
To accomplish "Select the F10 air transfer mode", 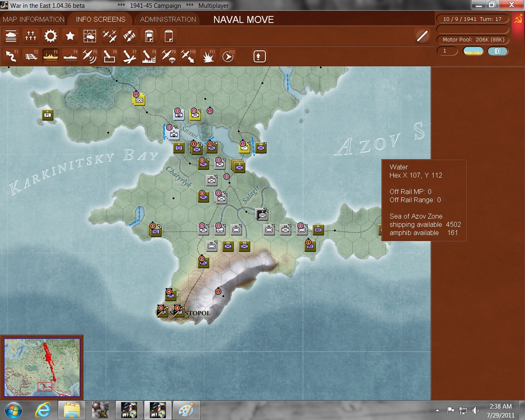I will coord(188,56).
